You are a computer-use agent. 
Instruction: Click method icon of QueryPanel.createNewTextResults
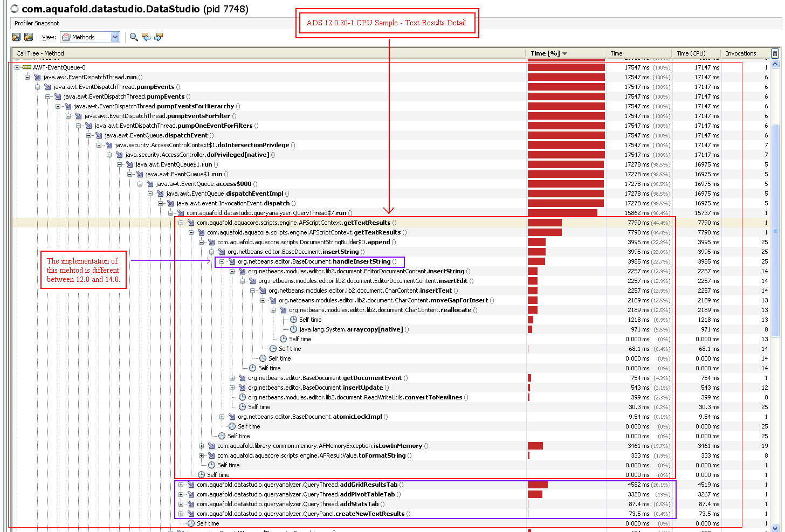191,514
